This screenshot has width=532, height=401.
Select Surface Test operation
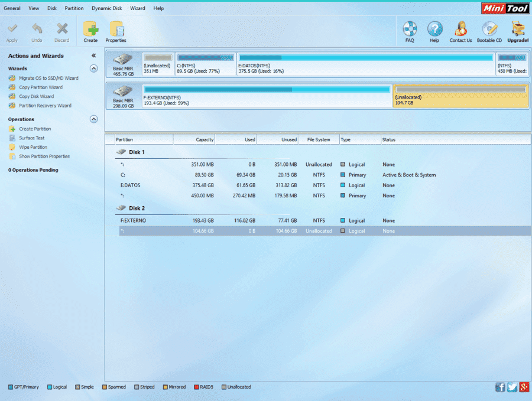pos(31,138)
